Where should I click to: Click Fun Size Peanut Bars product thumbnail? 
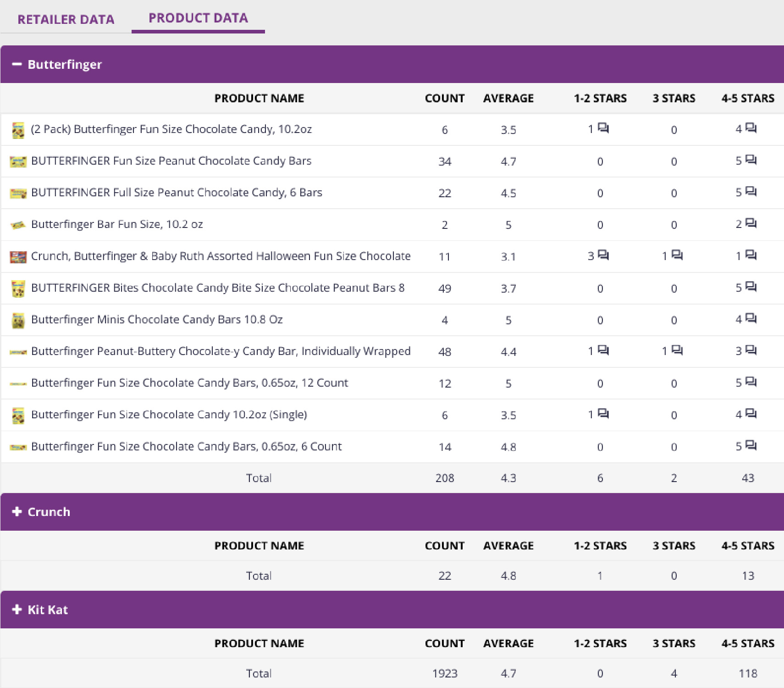click(x=18, y=161)
